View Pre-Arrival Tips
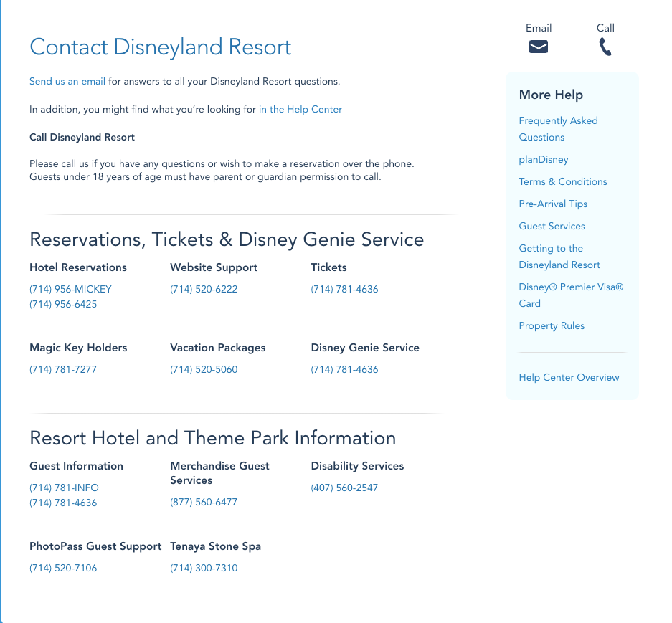The height and width of the screenshot is (623, 672). click(553, 204)
